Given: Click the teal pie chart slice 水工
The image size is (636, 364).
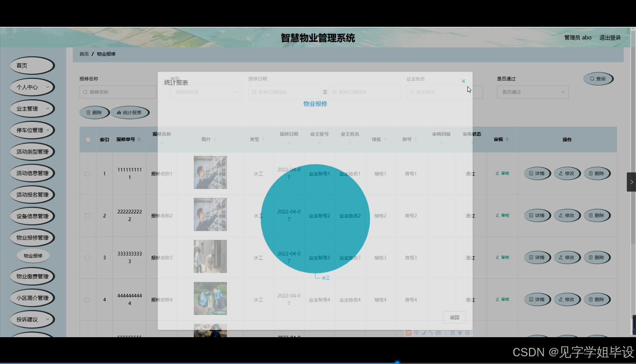Looking at the screenshot, I should click(x=315, y=219).
